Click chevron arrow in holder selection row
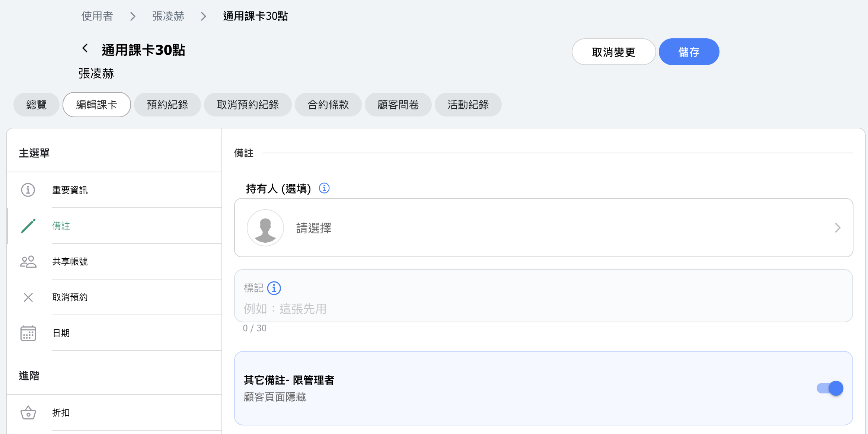The image size is (868, 434). [837, 228]
